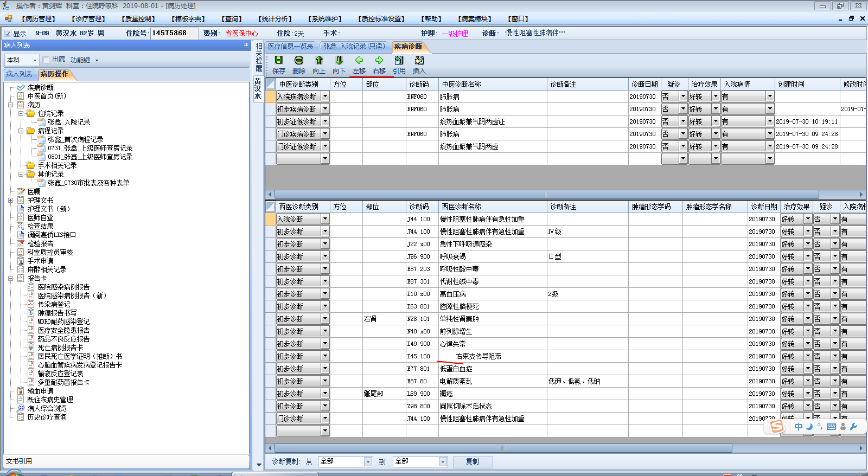Click the 左移 left-shift arrow icon
This screenshot has width=868, height=476.
[x=359, y=60]
